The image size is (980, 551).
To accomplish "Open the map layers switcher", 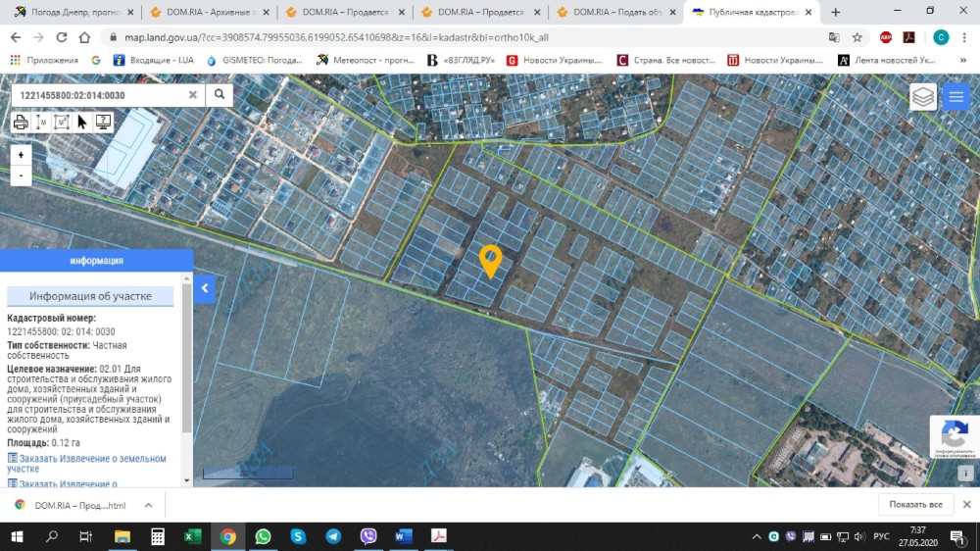I will (x=923, y=97).
